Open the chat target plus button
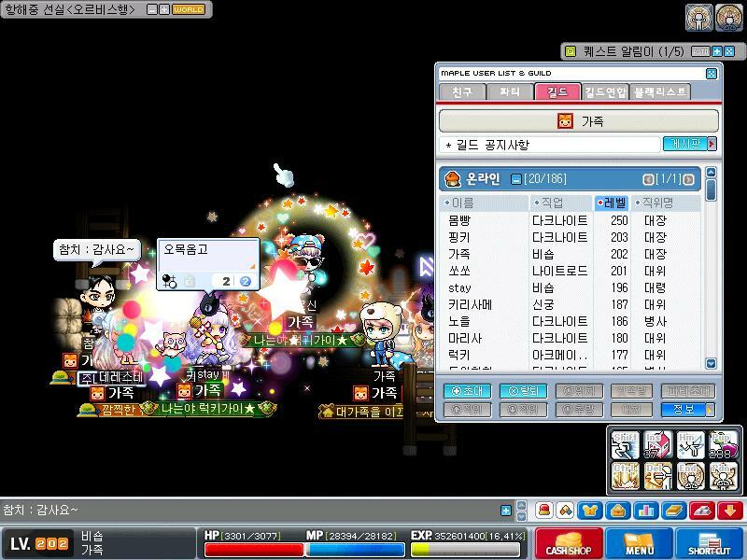 [x=506, y=511]
